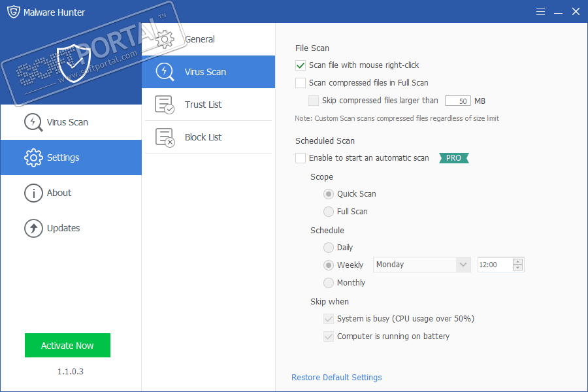Choose the Weekly schedule option
Screen dimensions: 588x392
coord(329,265)
